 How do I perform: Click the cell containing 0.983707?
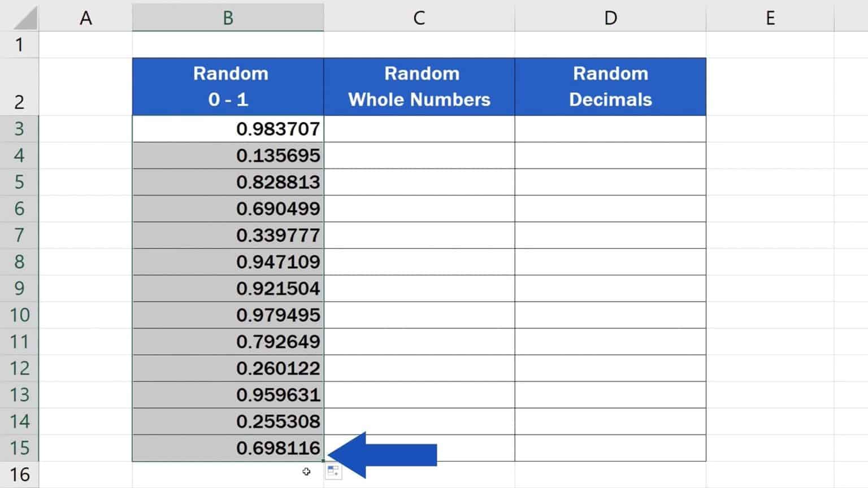(228, 129)
